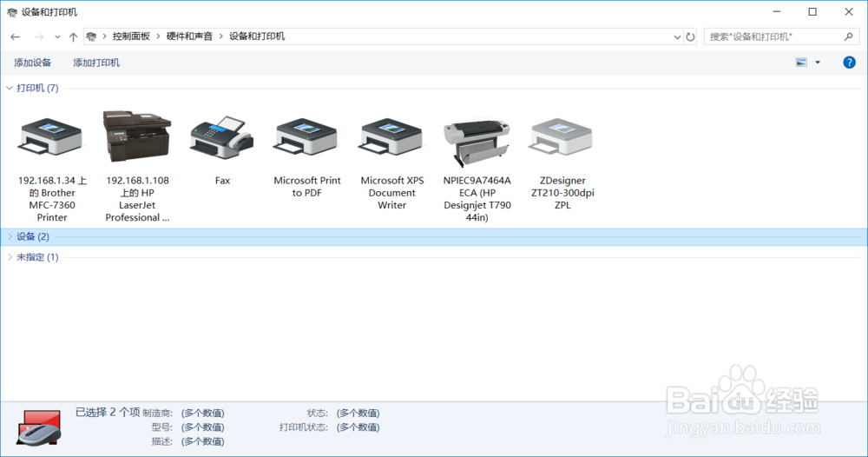Screen dimensions: 868x457
Task: Click 添加设备 in the toolbar
Action: pos(33,63)
